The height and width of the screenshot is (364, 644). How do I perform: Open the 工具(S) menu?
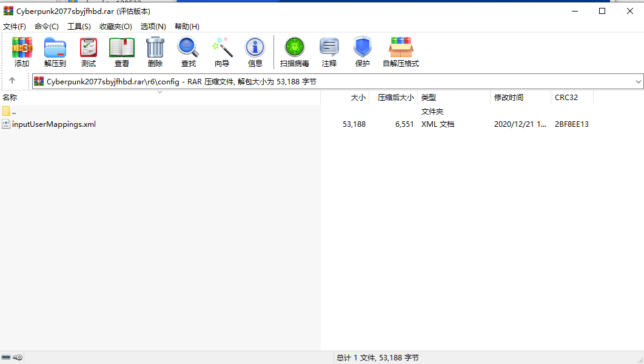79,26
